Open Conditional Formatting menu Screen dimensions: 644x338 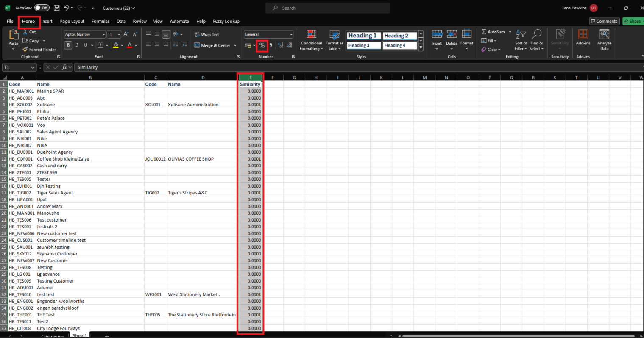click(311, 40)
